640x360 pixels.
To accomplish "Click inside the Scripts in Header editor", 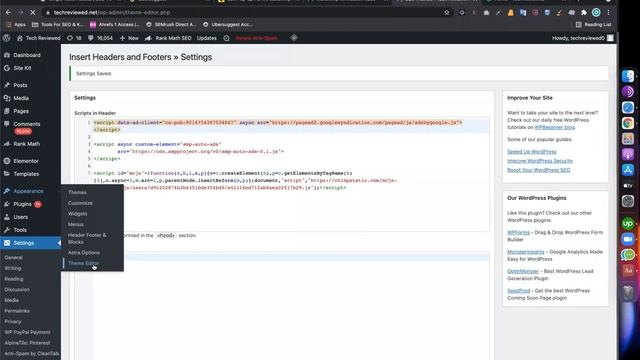I will [282, 175].
